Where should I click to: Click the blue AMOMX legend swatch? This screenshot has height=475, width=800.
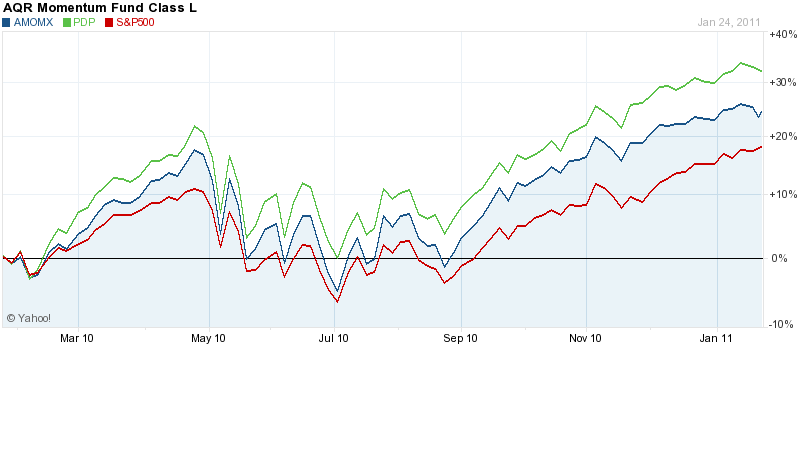[7, 21]
